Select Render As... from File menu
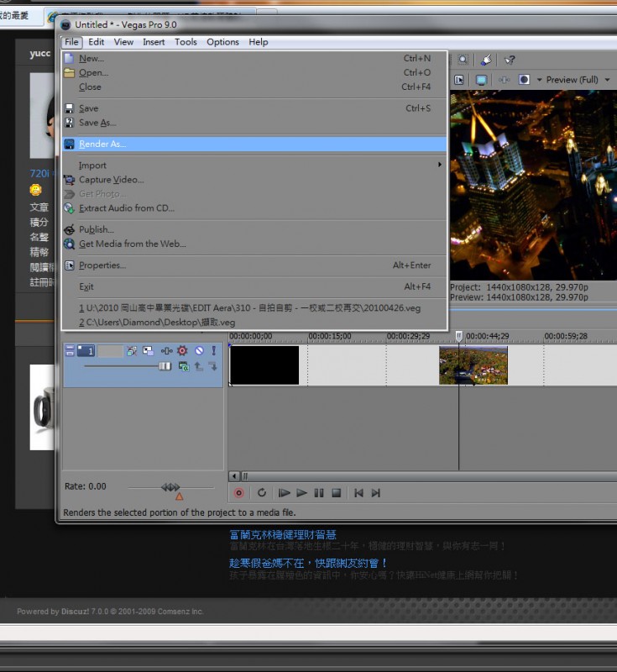The image size is (617, 672). point(102,144)
